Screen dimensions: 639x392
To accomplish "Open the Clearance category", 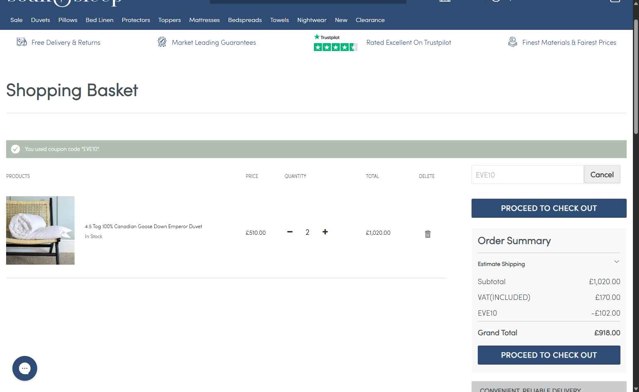I will [370, 20].
